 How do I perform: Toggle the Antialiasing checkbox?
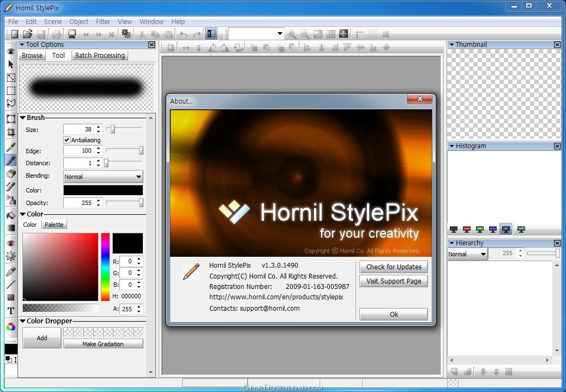point(67,140)
